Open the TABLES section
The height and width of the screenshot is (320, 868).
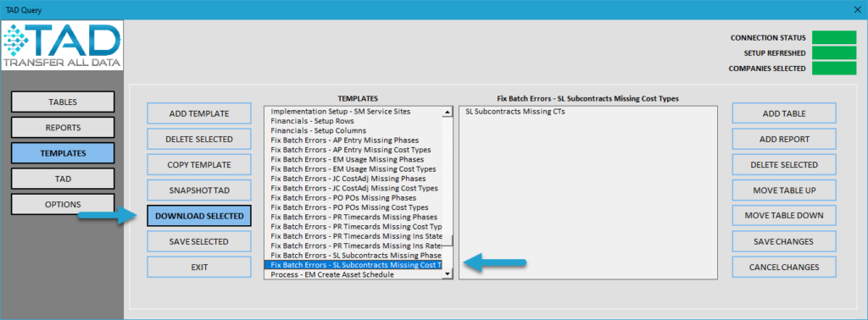tap(63, 102)
